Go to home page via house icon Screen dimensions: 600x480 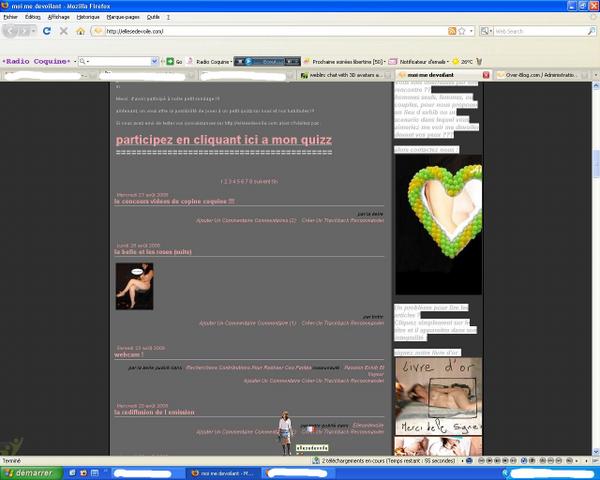[80, 31]
